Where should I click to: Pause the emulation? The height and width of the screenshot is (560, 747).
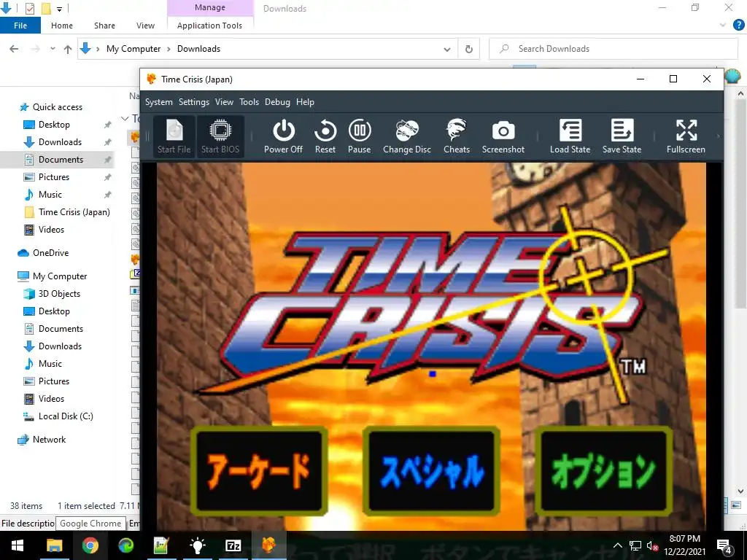pyautogui.click(x=359, y=136)
